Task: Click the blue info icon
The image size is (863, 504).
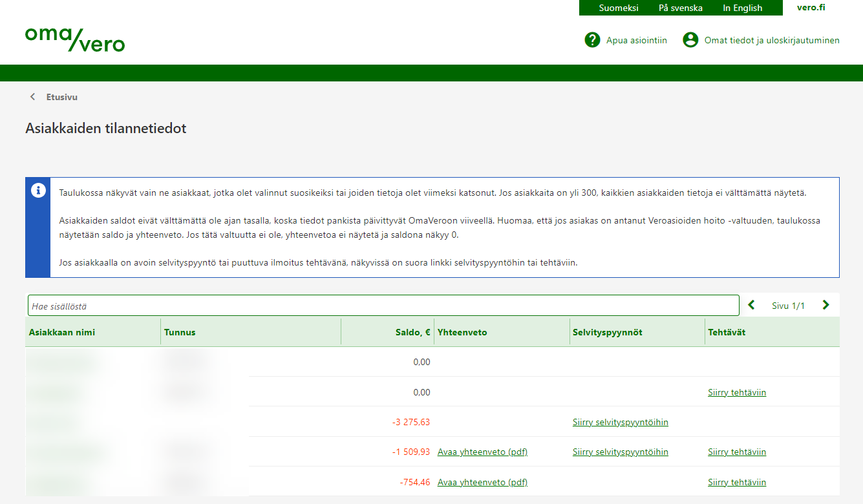Action: [x=38, y=190]
